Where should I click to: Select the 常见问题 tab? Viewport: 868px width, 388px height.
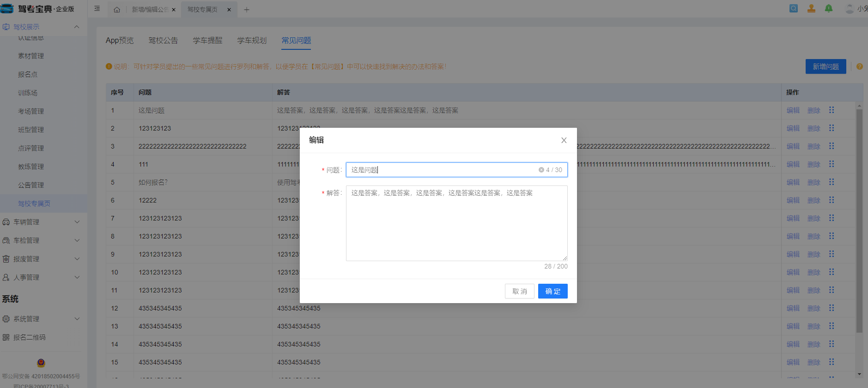[x=296, y=41]
